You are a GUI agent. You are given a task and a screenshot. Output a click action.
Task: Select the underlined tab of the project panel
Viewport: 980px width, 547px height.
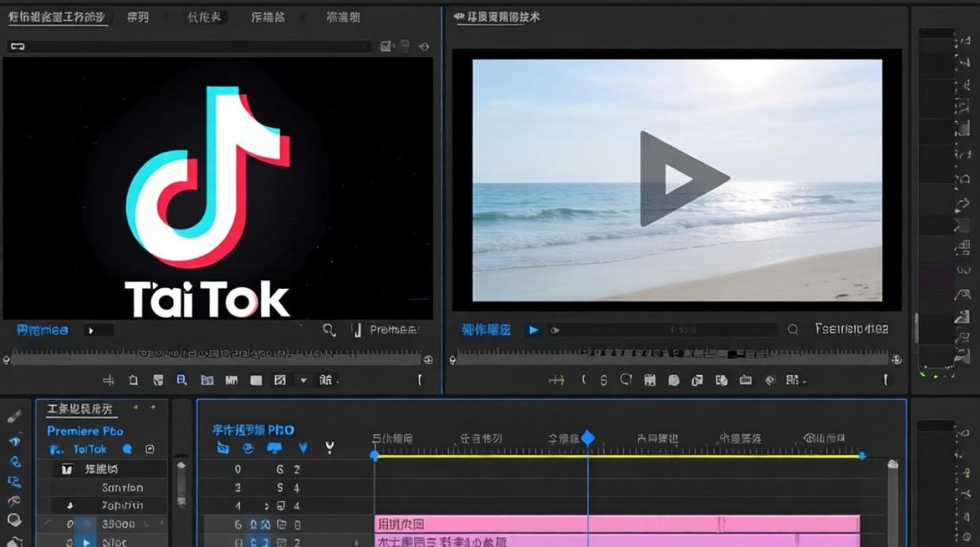click(79, 409)
